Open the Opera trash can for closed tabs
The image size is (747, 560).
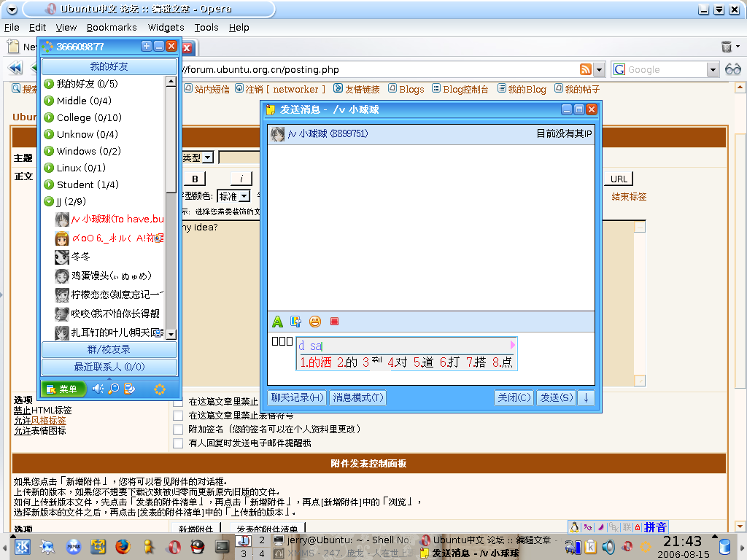(727, 47)
